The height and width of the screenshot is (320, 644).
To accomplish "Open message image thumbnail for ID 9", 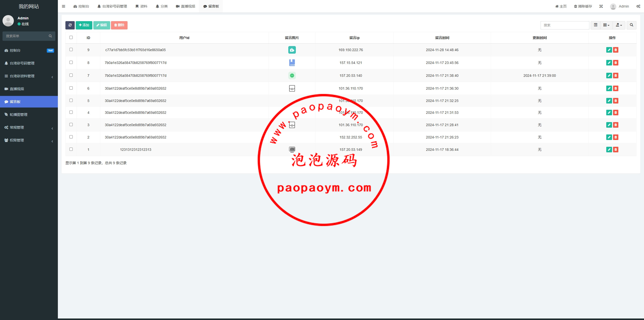I will point(292,50).
